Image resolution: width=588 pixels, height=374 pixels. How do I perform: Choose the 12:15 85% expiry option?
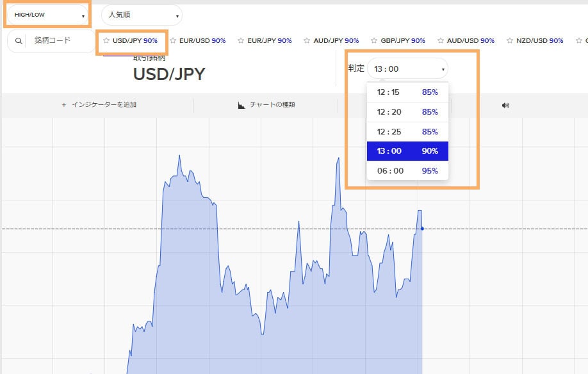click(x=407, y=92)
